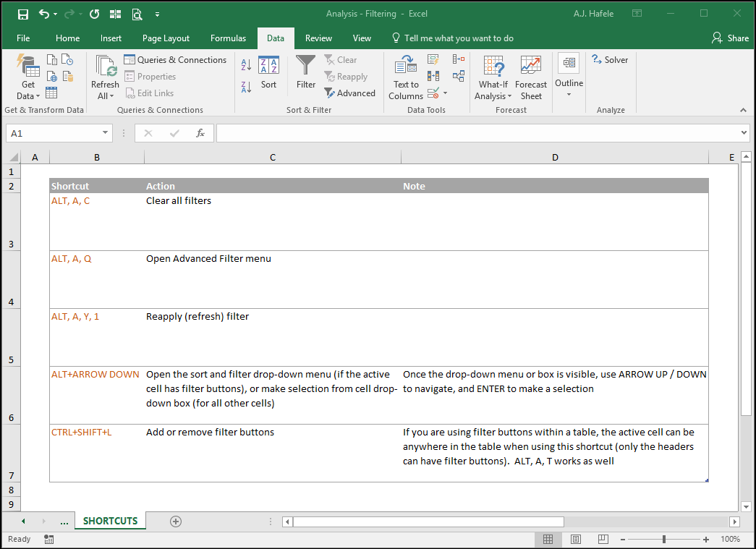Switch to the Page Layout tab
This screenshot has height=549, width=756.
pos(166,38)
